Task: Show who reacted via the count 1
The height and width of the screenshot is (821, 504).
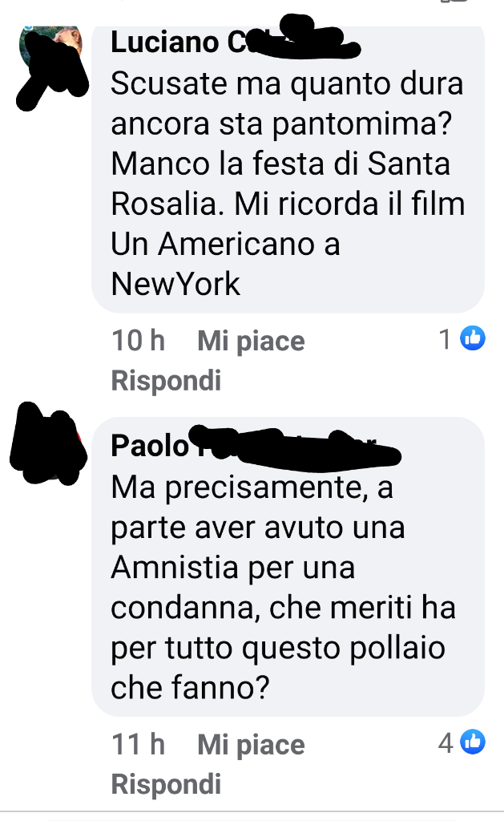Action: 445,339
